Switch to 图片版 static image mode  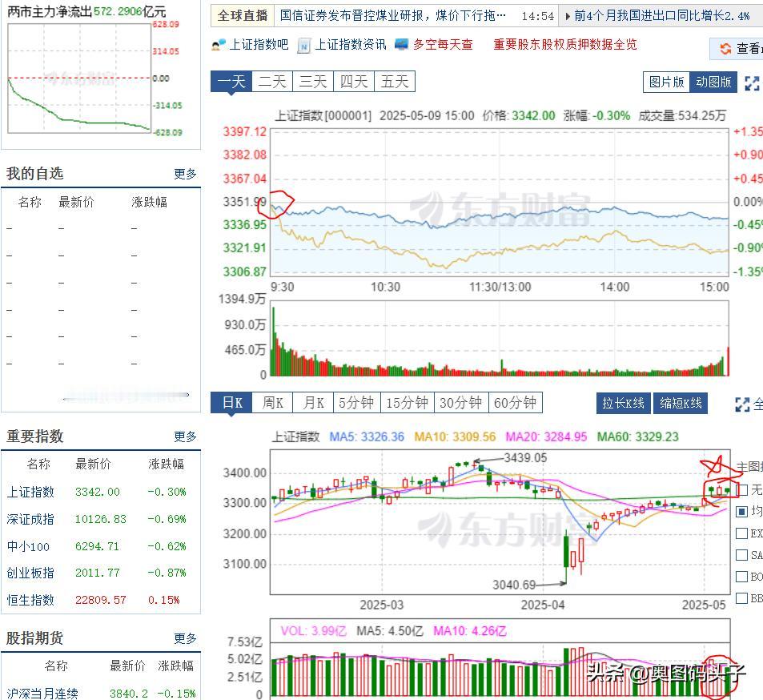click(x=667, y=82)
